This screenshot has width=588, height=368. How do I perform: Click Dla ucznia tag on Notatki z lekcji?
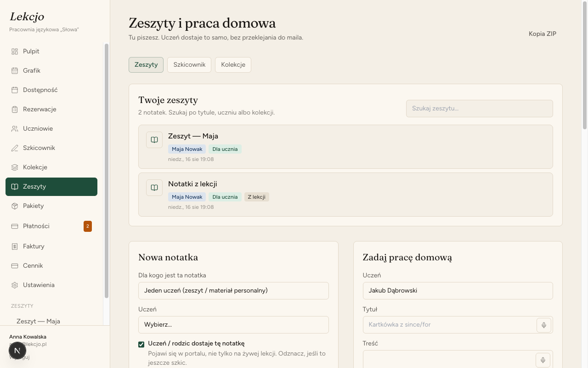point(225,197)
